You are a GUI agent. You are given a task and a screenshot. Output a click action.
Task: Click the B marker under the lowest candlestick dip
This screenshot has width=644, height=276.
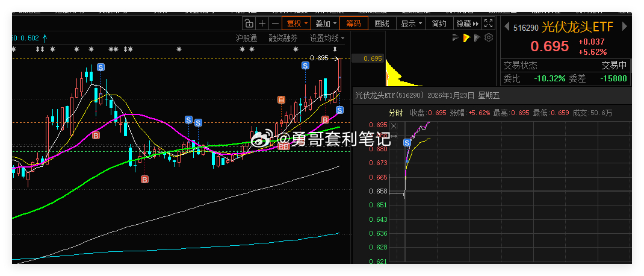coord(144,179)
